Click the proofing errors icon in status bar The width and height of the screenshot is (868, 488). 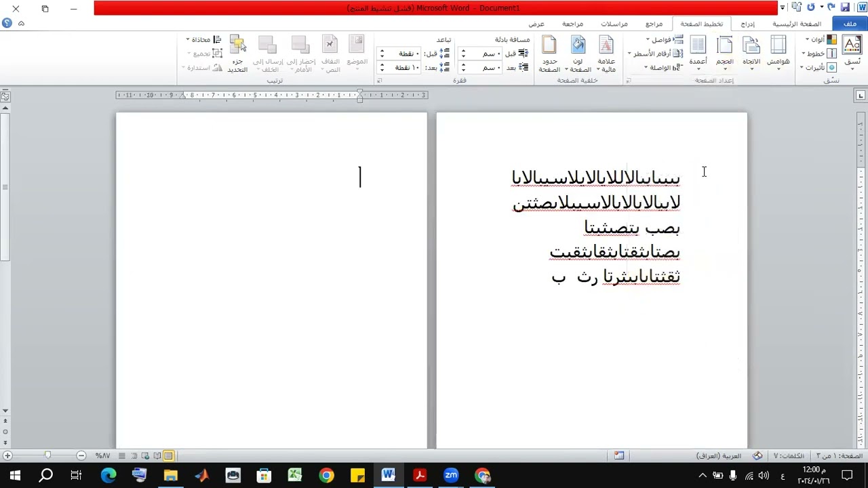tap(758, 456)
